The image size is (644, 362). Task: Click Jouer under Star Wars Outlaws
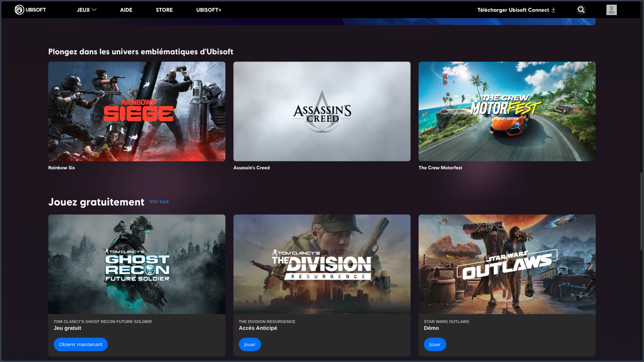(x=435, y=344)
